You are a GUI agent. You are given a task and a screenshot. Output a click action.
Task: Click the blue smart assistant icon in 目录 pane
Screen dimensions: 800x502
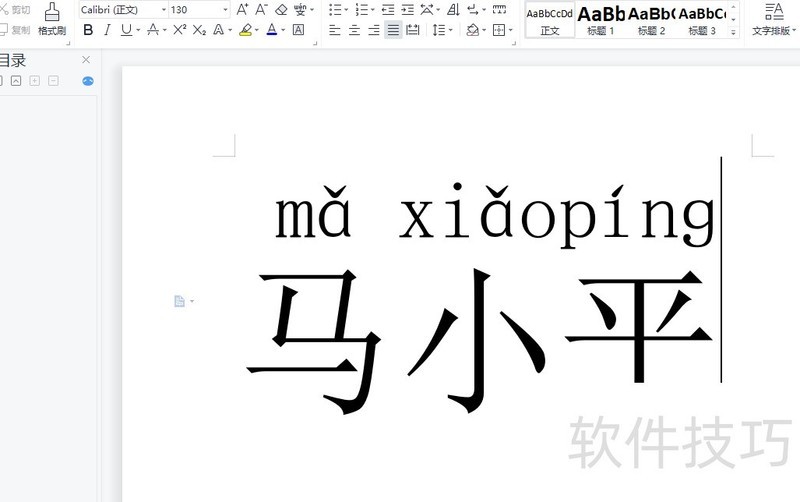click(88, 81)
